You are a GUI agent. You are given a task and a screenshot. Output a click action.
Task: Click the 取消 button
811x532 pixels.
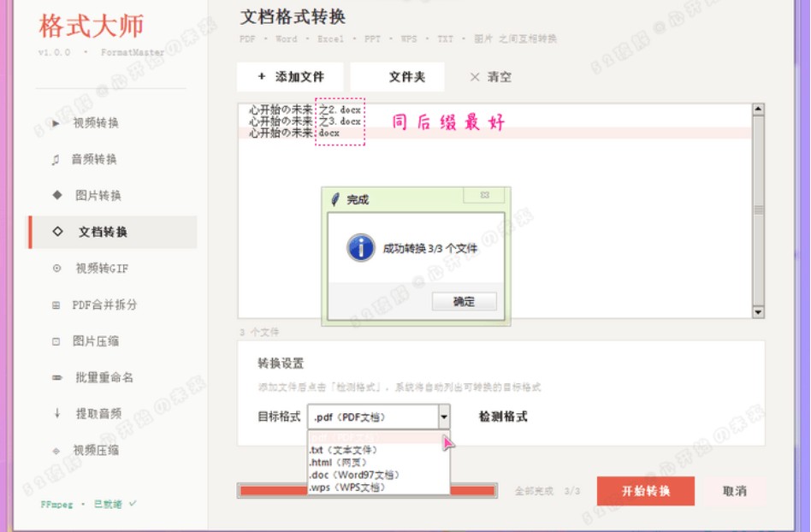pos(735,491)
